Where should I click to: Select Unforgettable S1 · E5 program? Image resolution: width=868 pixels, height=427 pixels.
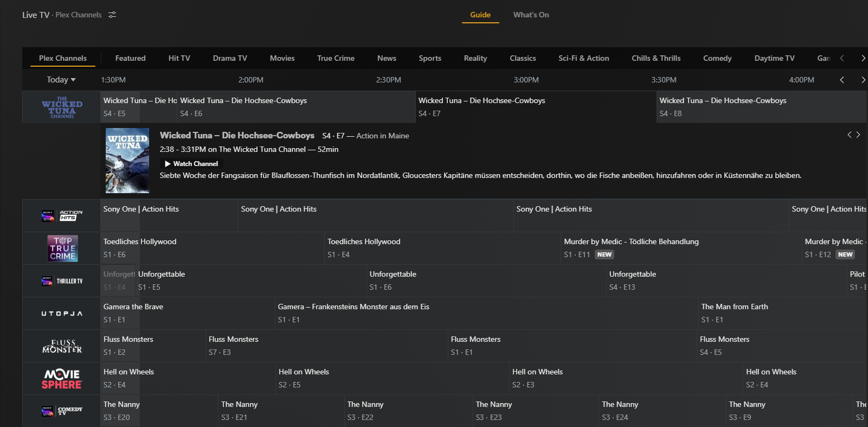point(251,281)
